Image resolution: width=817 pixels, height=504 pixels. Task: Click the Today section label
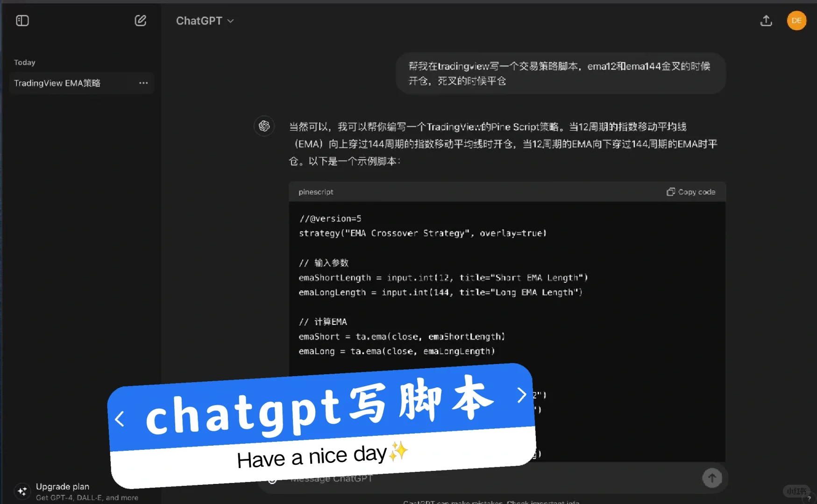[25, 63]
